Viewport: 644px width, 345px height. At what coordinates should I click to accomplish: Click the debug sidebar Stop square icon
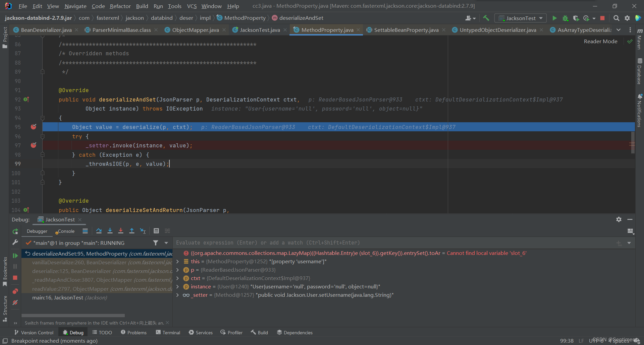click(x=15, y=278)
